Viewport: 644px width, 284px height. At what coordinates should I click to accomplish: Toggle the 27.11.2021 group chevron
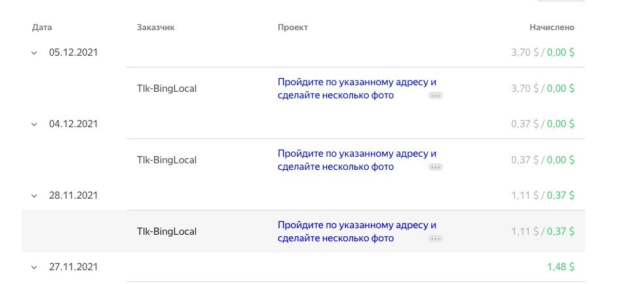point(34,267)
